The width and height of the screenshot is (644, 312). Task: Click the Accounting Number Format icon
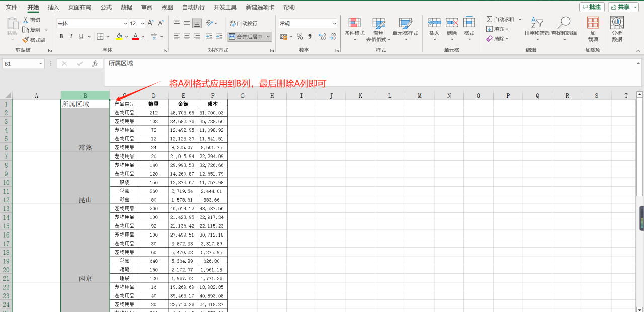[283, 36]
